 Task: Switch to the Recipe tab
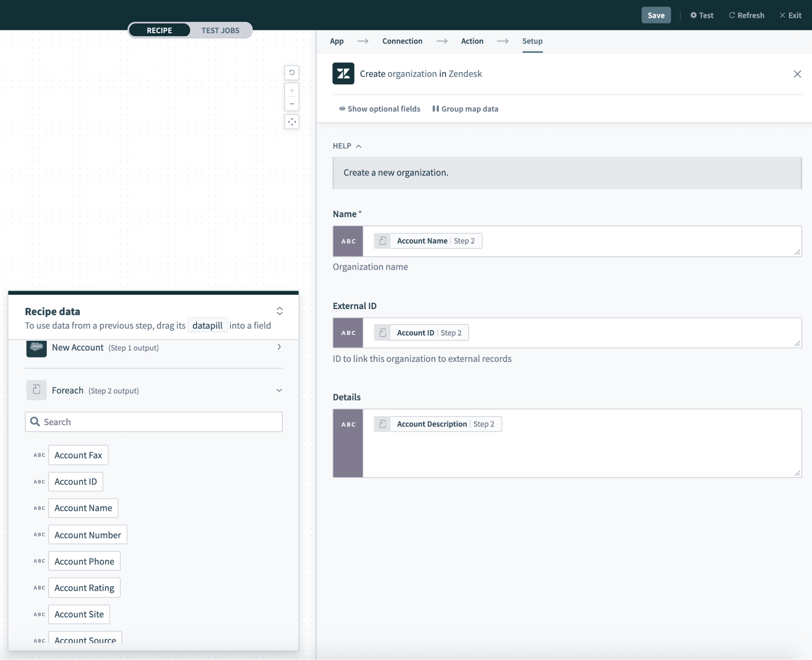(159, 29)
